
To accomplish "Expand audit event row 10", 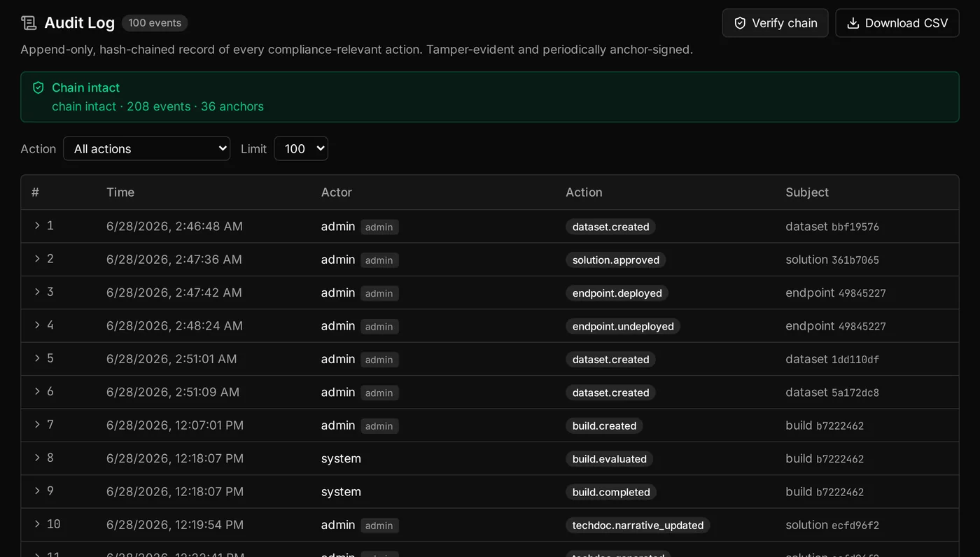I will tap(38, 524).
